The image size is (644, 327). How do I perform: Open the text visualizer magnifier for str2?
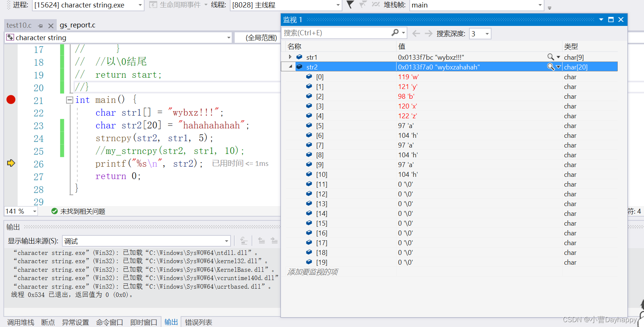tap(550, 66)
